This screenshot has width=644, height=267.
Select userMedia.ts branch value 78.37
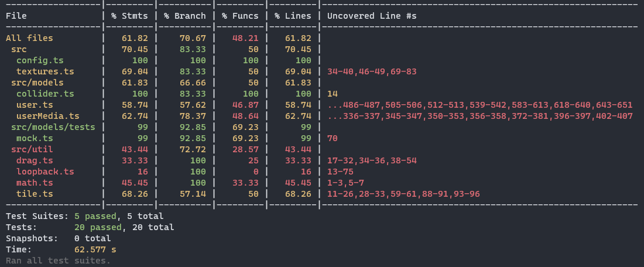[x=193, y=116]
